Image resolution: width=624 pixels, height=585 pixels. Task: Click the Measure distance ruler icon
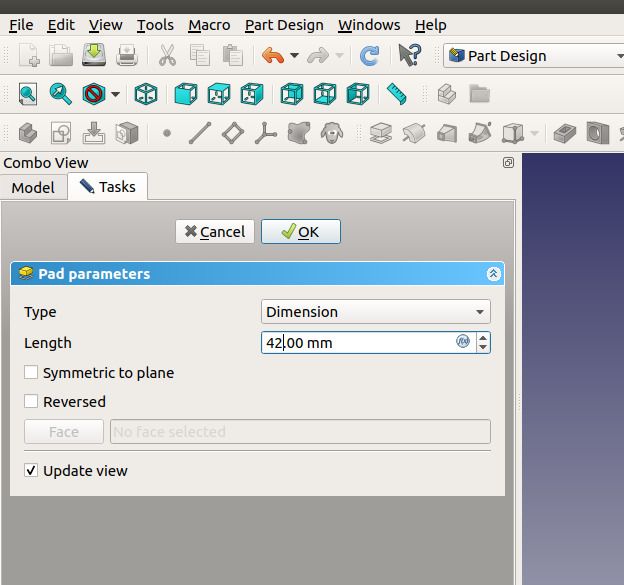(x=396, y=94)
